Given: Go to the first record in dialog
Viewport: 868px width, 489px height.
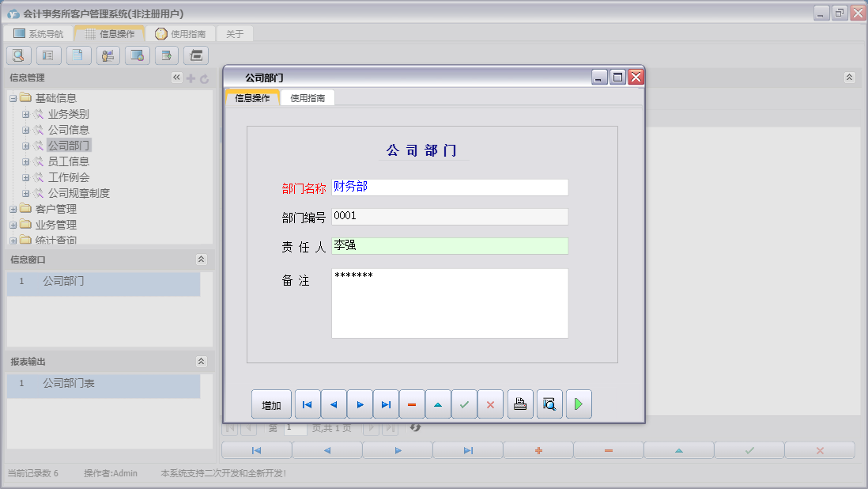Looking at the screenshot, I should pyautogui.click(x=308, y=404).
